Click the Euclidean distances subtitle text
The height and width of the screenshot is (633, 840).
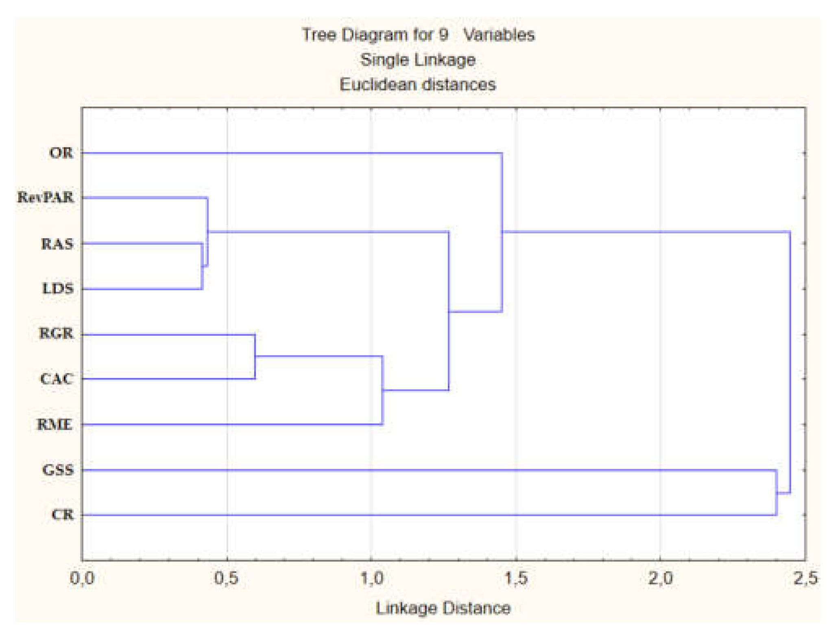click(419, 85)
